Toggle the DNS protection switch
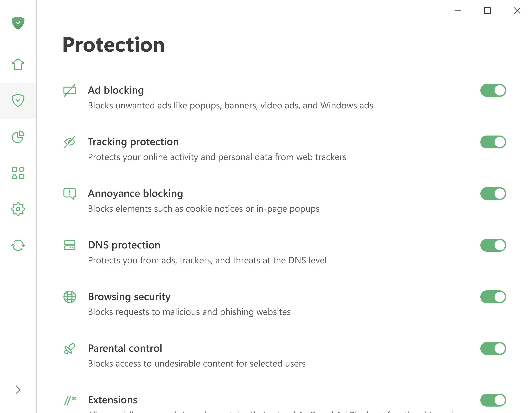The height and width of the screenshot is (413, 532). 493,245
